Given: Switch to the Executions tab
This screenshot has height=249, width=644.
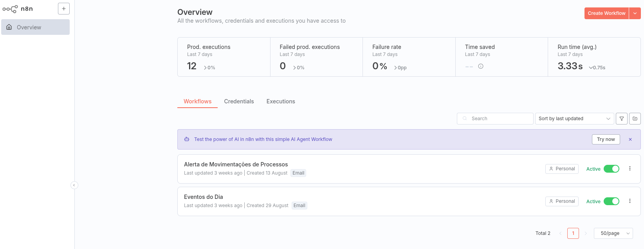Looking at the screenshot, I should (x=281, y=101).
